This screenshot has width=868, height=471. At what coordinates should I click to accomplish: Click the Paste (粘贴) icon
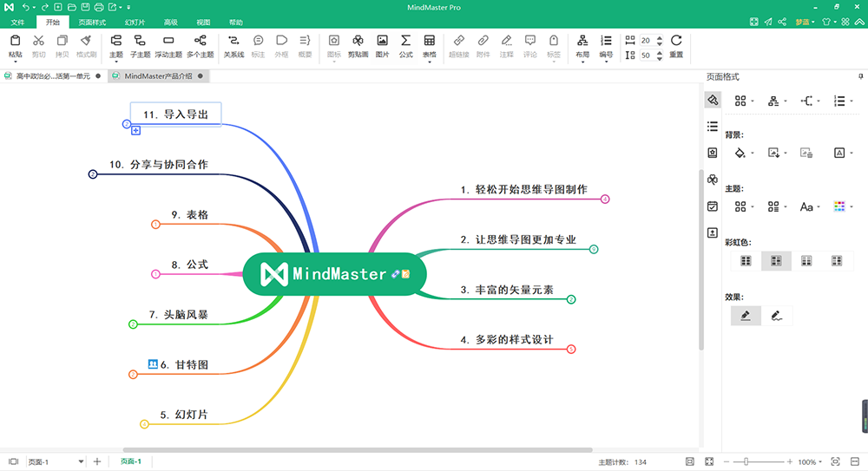point(16,41)
